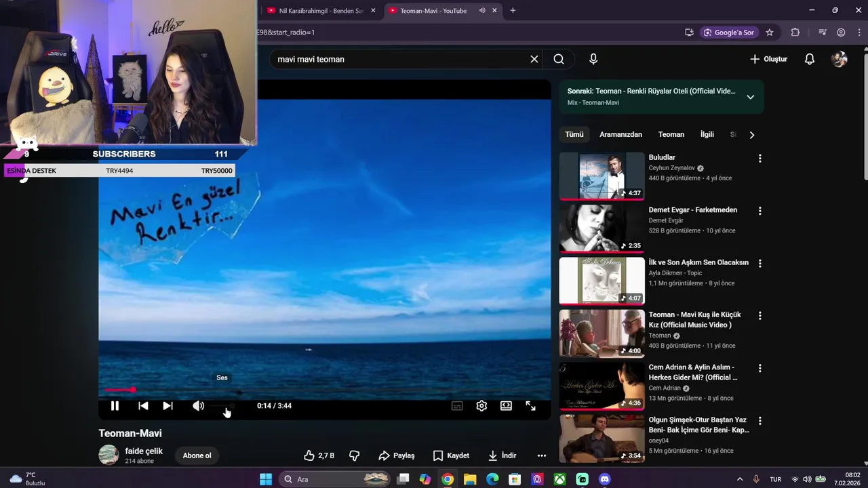868x488 pixels.
Task: Pause the Teoman-Mavi video
Action: (115, 406)
